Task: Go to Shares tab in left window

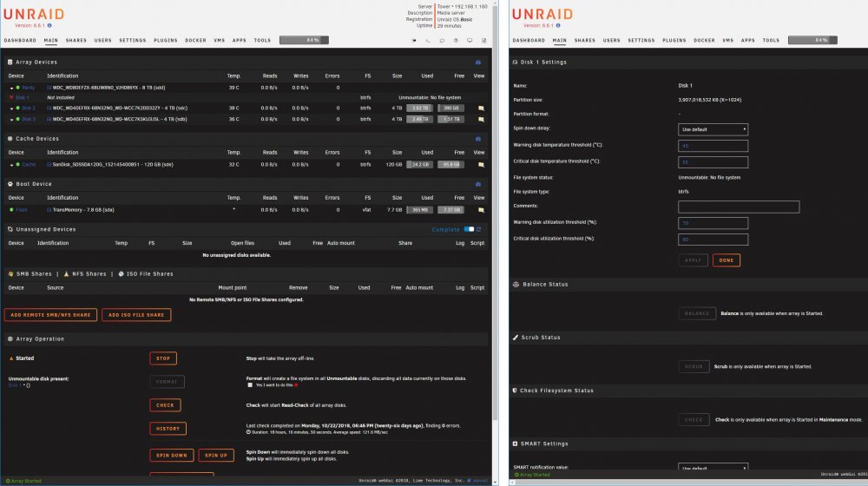Action: tap(76, 41)
